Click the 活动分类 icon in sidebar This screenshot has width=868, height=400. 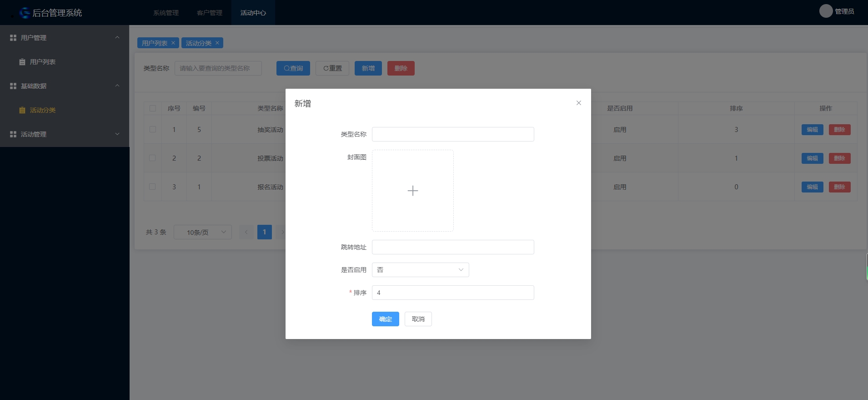pos(22,110)
